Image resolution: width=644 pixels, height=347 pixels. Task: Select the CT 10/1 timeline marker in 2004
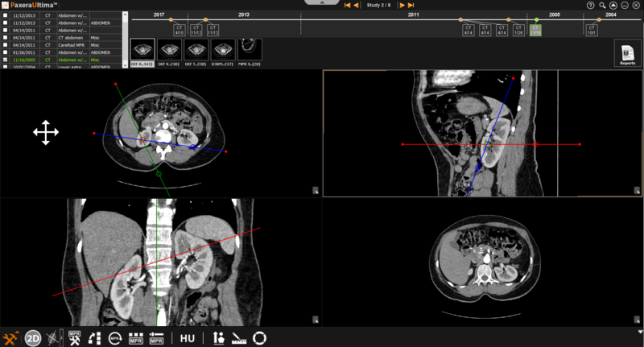coord(591,31)
